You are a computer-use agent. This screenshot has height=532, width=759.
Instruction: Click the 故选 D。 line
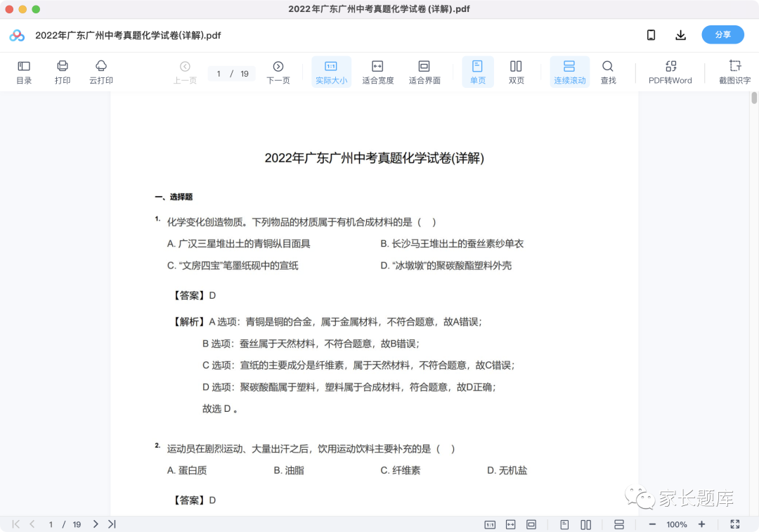tap(220, 408)
